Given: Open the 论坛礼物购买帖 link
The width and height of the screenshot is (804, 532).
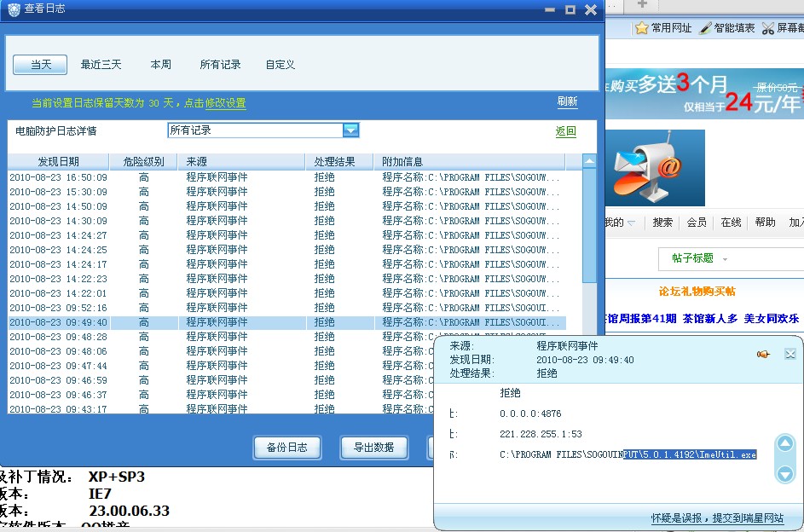Looking at the screenshot, I should pos(697,292).
